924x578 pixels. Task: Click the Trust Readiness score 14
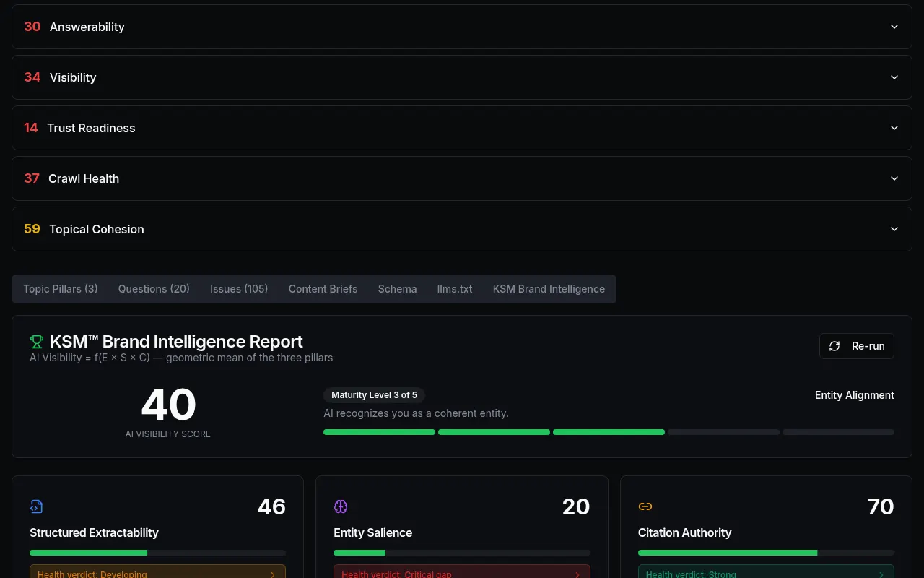[30, 128]
